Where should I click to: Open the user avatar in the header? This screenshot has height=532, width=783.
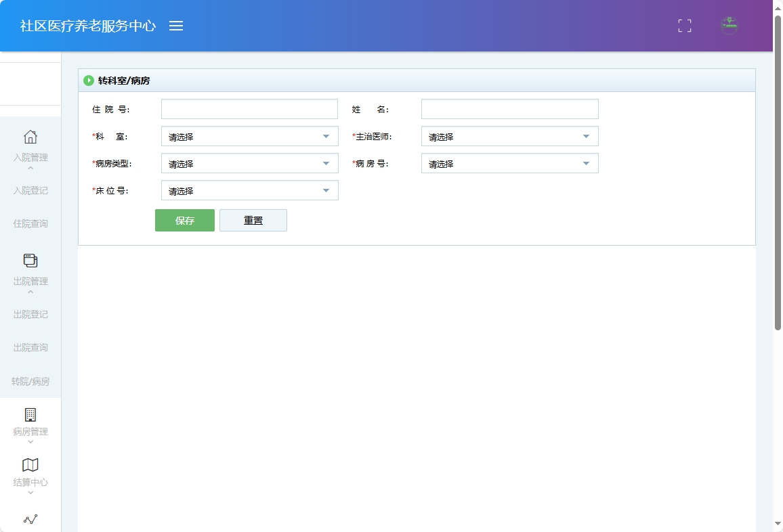(729, 26)
